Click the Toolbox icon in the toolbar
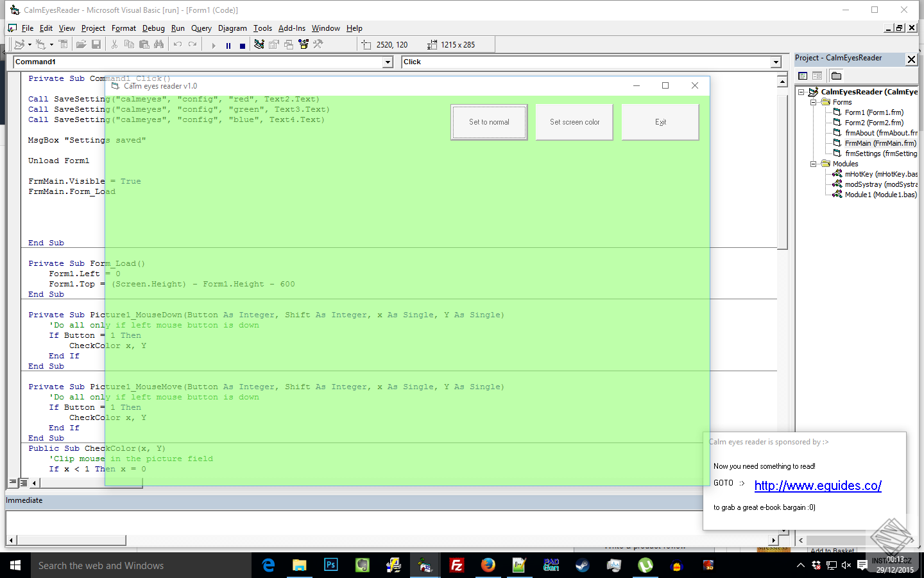The image size is (924, 578). (318, 44)
